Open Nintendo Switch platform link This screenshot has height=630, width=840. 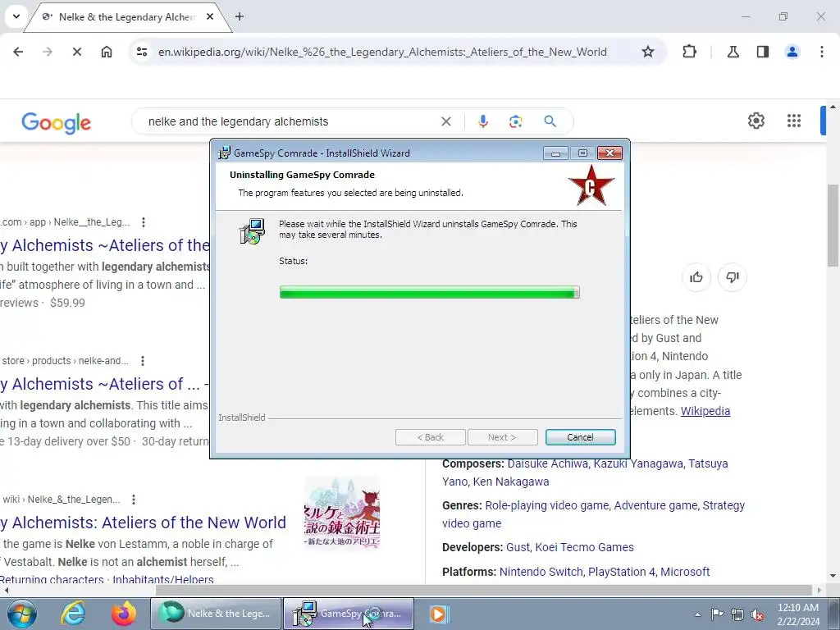541,572
